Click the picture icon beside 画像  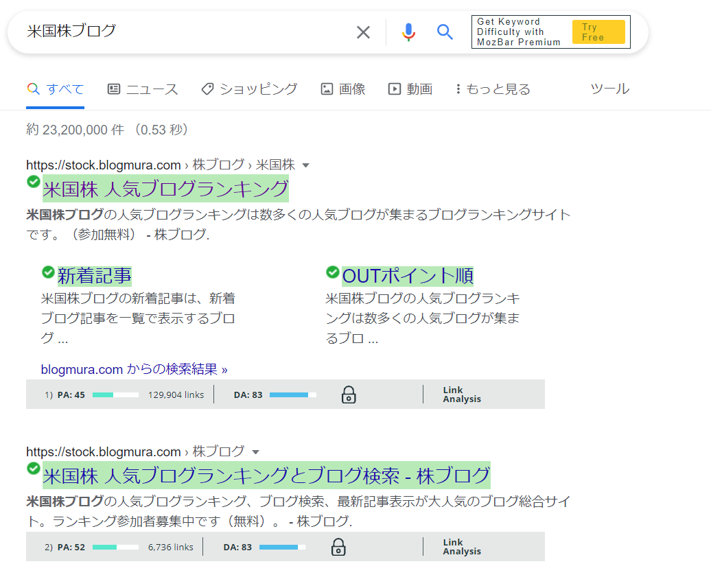327,89
